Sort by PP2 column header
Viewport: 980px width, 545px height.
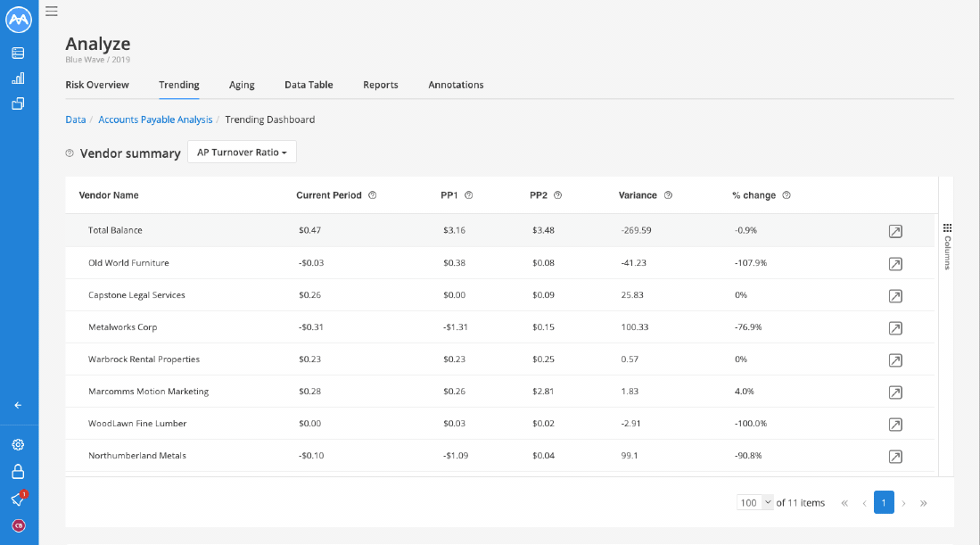click(x=538, y=195)
